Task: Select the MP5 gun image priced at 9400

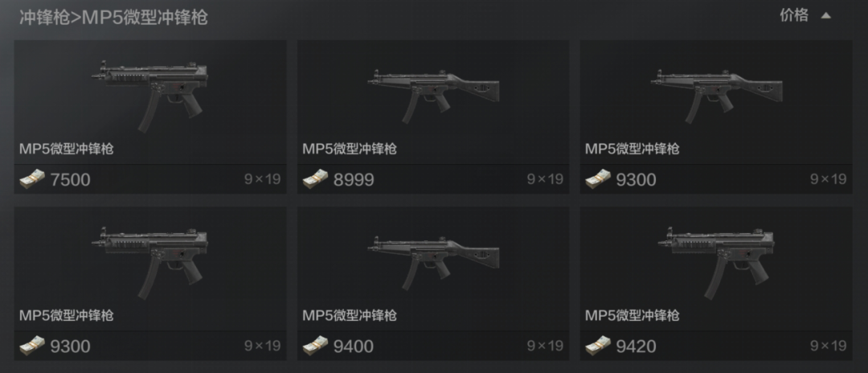Action: [x=433, y=263]
